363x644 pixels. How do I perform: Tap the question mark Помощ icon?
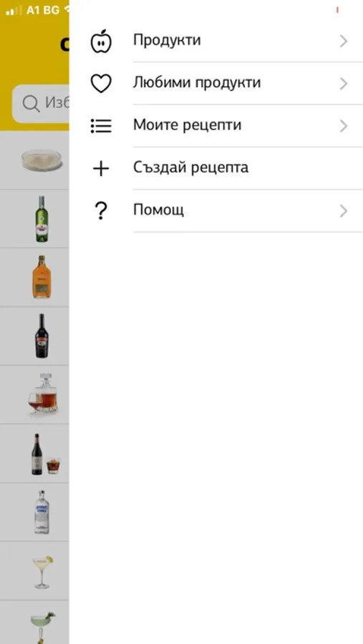(x=101, y=210)
